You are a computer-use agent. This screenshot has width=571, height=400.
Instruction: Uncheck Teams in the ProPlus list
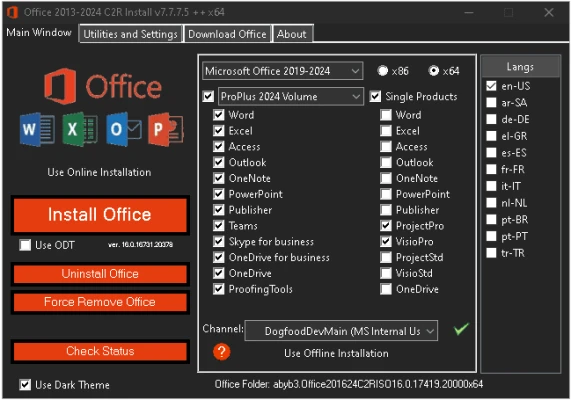pos(218,226)
